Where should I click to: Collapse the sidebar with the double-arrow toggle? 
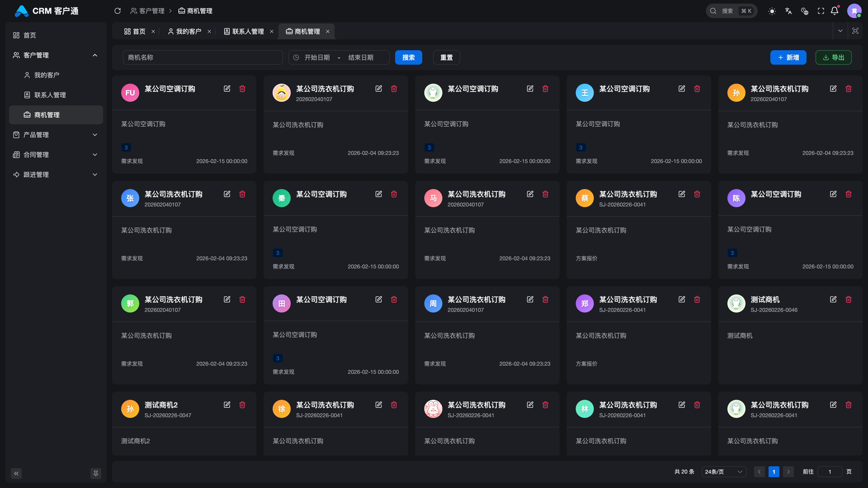click(x=16, y=473)
